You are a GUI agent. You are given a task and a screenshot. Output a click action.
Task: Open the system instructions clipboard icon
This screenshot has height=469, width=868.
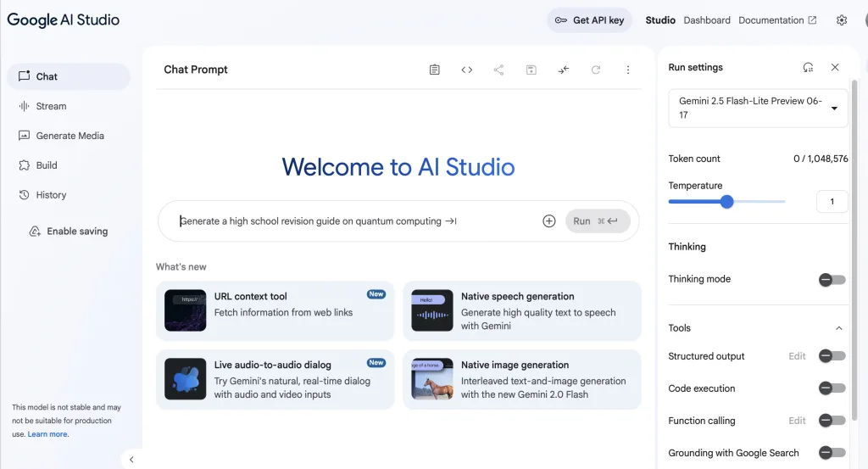435,70
